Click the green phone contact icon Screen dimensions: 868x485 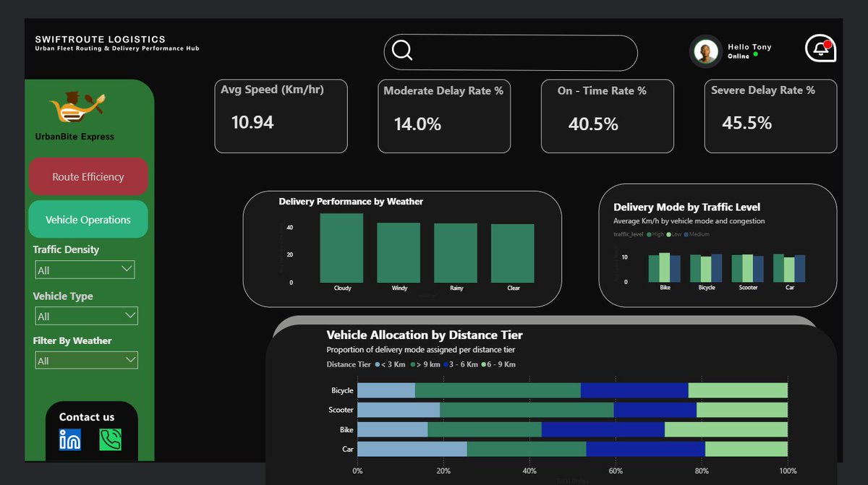110,439
